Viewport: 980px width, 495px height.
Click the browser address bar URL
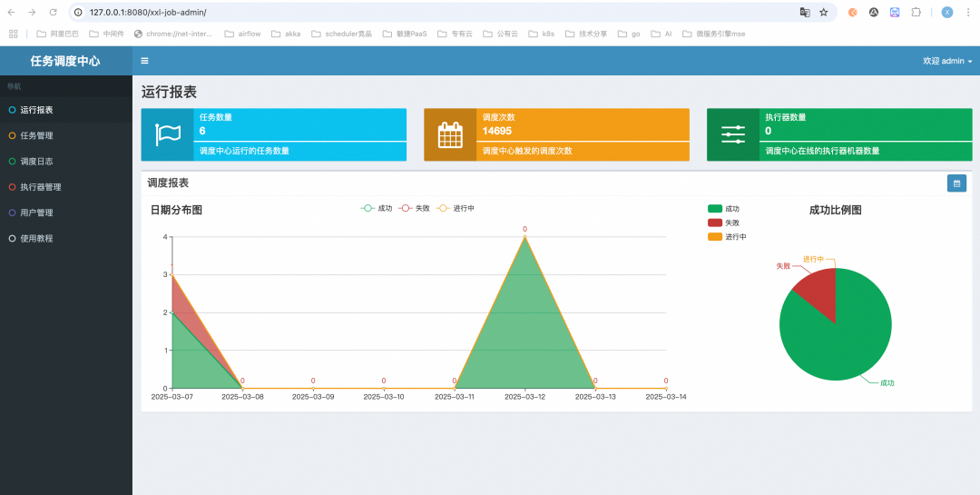click(148, 13)
